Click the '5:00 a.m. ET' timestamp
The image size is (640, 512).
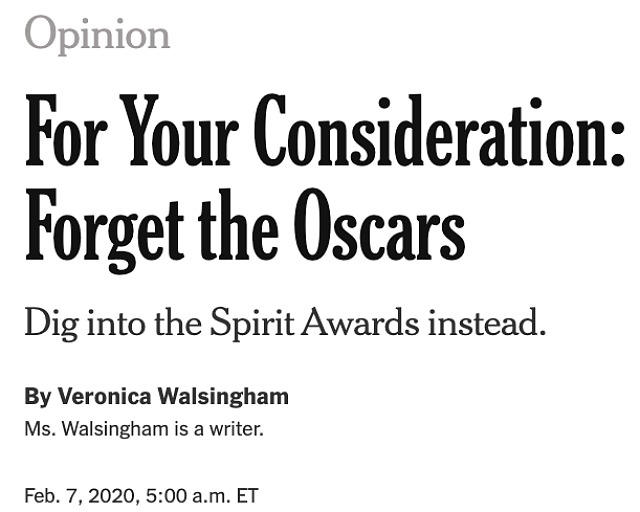[202, 496]
